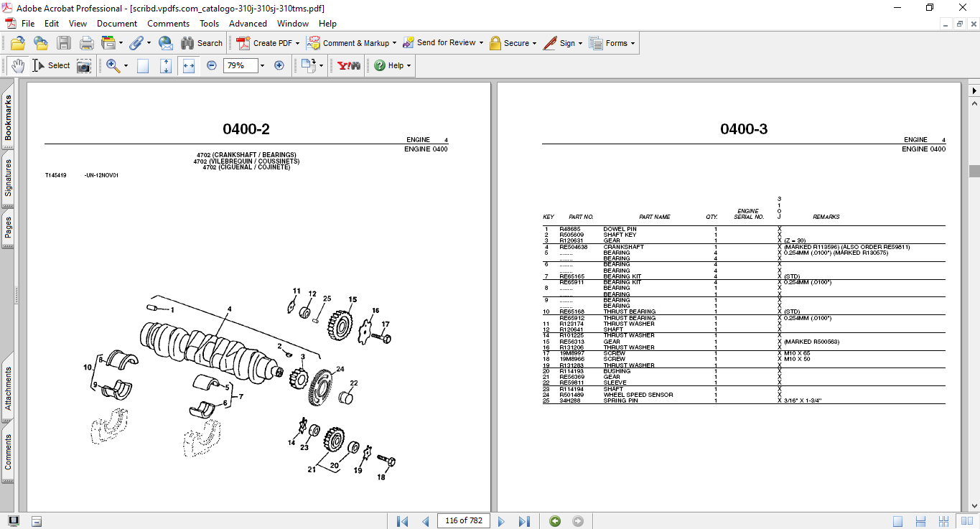Go to previous view green arrow
This screenshot has height=529, width=980.
(x=555, y=521)
